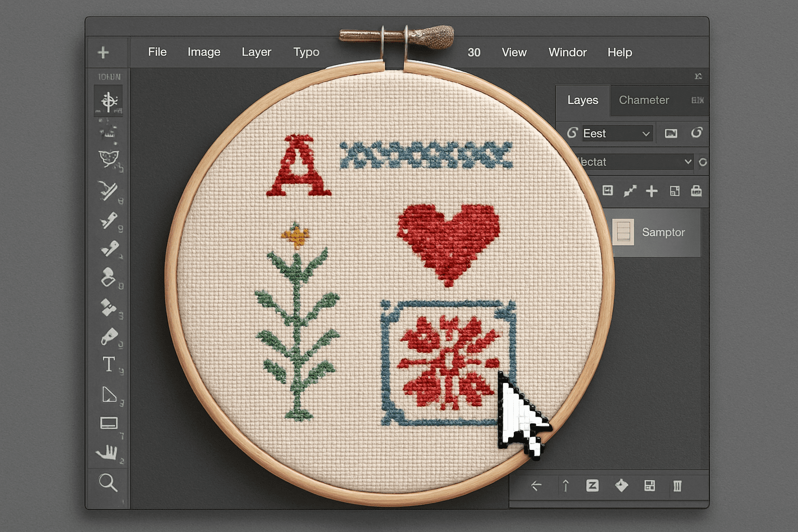Select the rectangle frame tool
The height and width of the screenshot is (532, 798).
click(109, 423)
